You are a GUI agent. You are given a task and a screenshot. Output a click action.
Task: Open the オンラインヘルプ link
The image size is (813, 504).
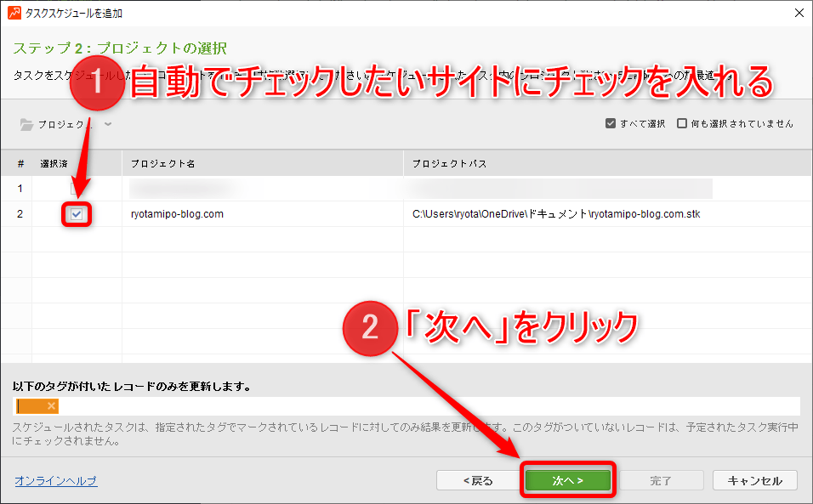pyautogui.click(x=55, y=481)
